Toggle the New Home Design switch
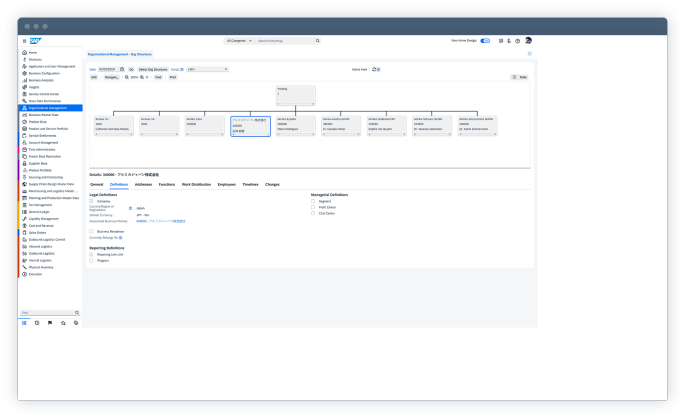Screen dimensions: 685x418 tap(485, 41)
